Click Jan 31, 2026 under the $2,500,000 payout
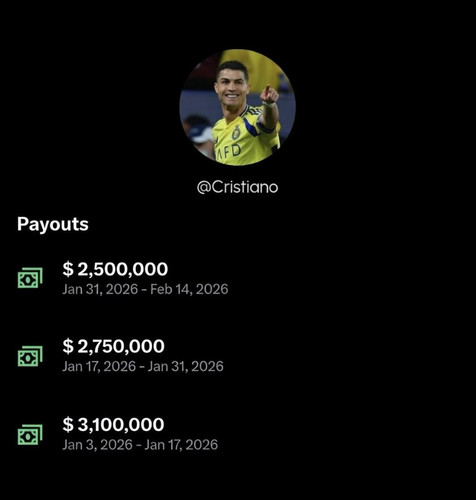The width and height of the screenshot is (476, 500). [100, 289]
